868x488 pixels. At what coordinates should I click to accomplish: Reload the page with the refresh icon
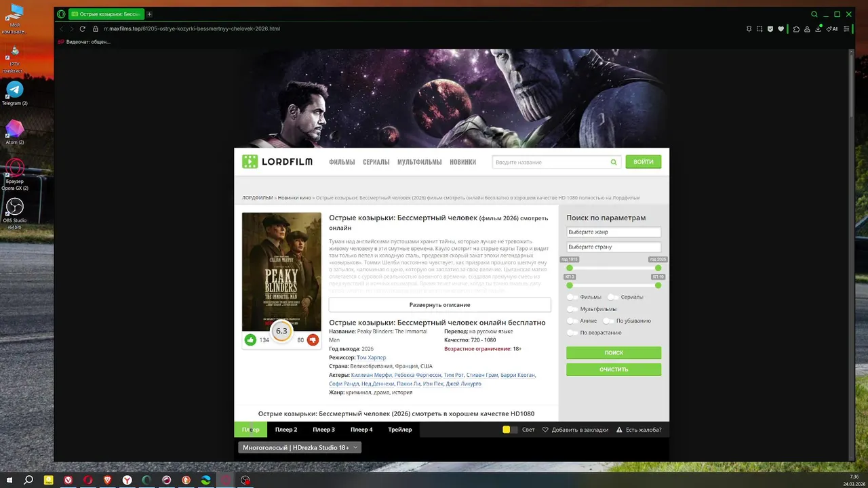pyautogui.click(x=83, y=28)
